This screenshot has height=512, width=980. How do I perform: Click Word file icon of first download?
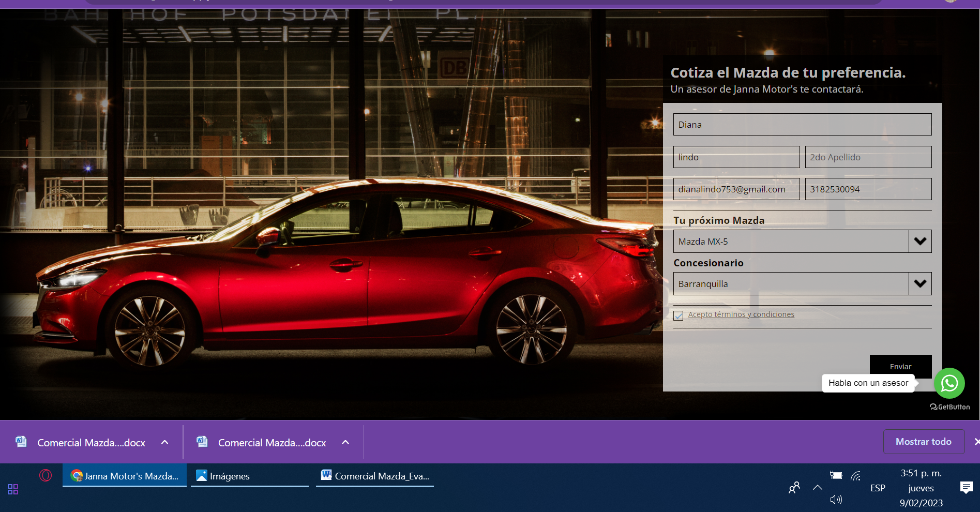pyautogui.click(x=21, y=442)
